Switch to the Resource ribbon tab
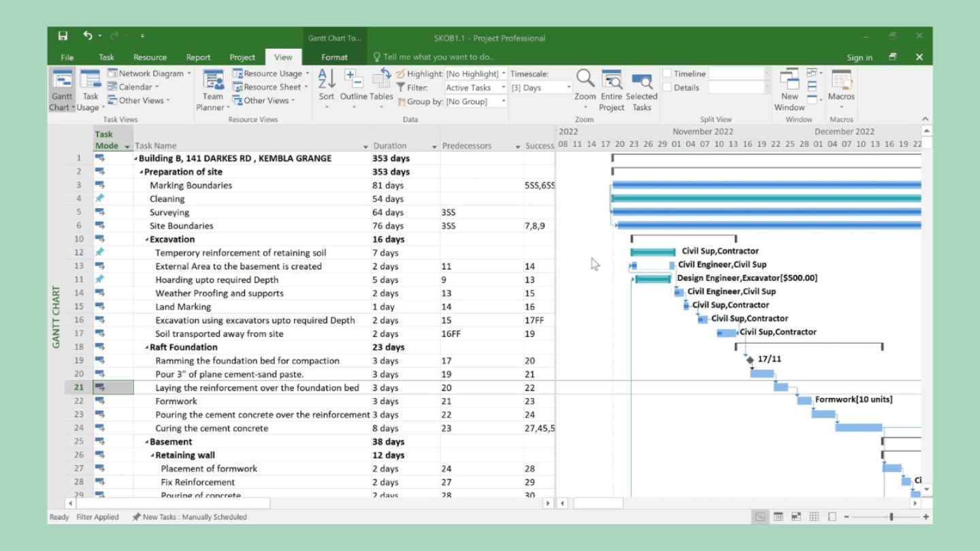Screen dimensions: 980x551 (x=150, y=57)
